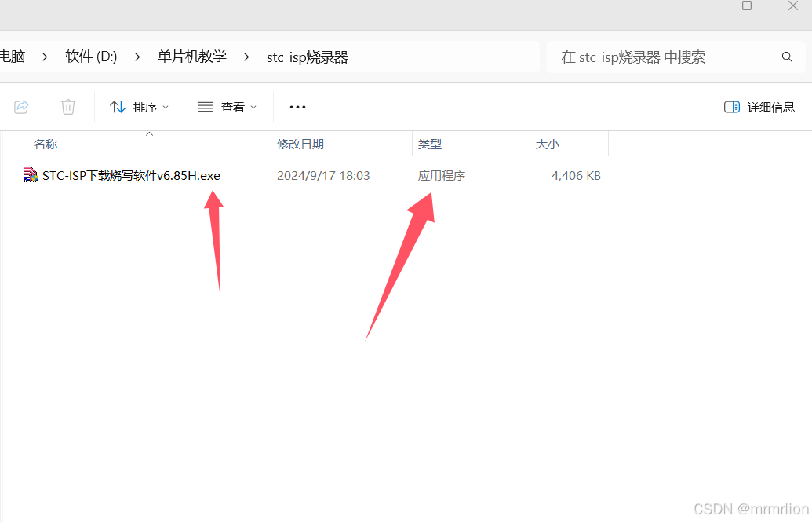Click the search magnifier icon
Viewport: 812px width, 523px height.
point(787,57)
